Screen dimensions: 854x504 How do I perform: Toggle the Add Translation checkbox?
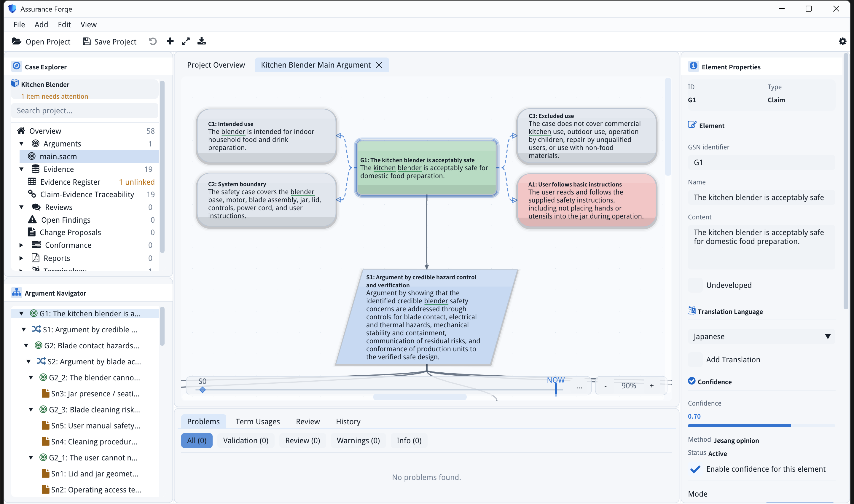(x=695, y=359)
